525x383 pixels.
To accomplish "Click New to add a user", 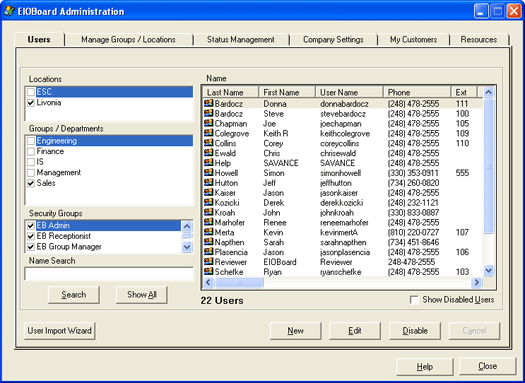I will (295, 331).
